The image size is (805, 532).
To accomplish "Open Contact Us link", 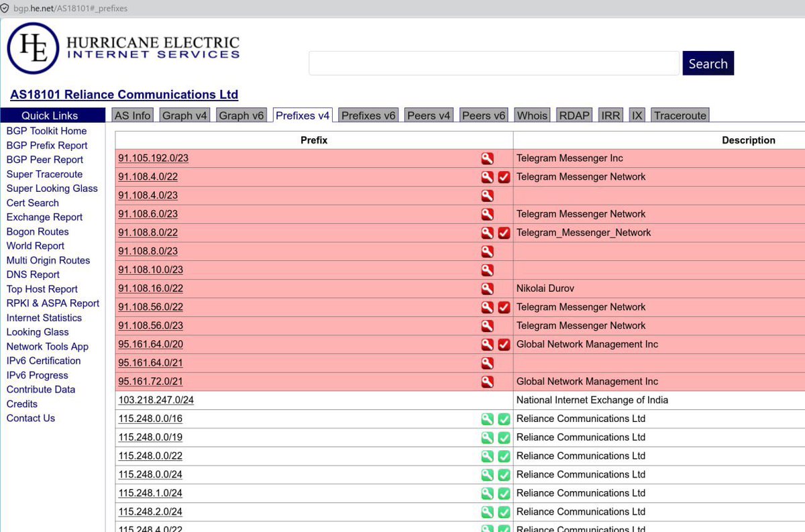I will 31,418.
